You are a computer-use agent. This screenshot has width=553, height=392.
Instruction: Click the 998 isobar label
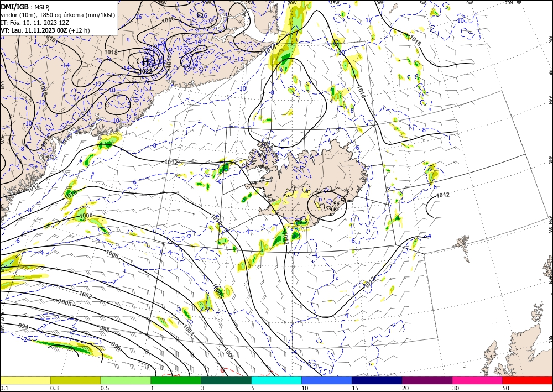pyautogui.click(x=105, y=330)
